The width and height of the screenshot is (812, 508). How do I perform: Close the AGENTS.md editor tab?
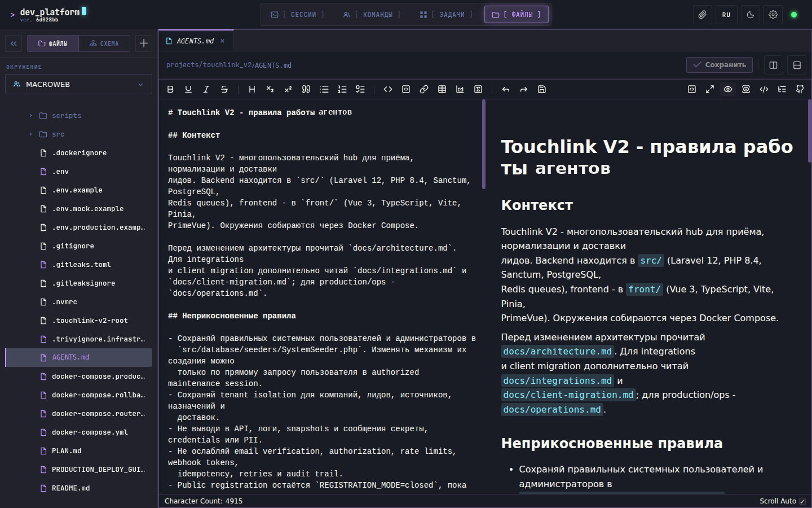(222, 41)
